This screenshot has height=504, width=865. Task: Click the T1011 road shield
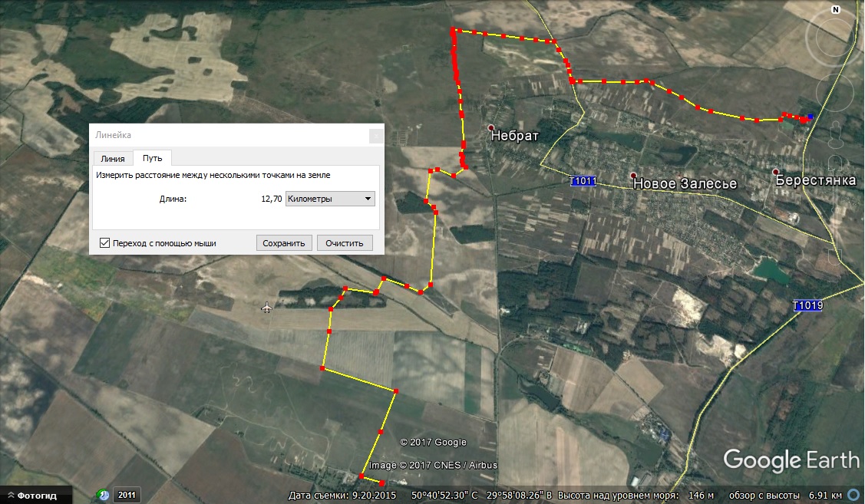tap(583, 181)
